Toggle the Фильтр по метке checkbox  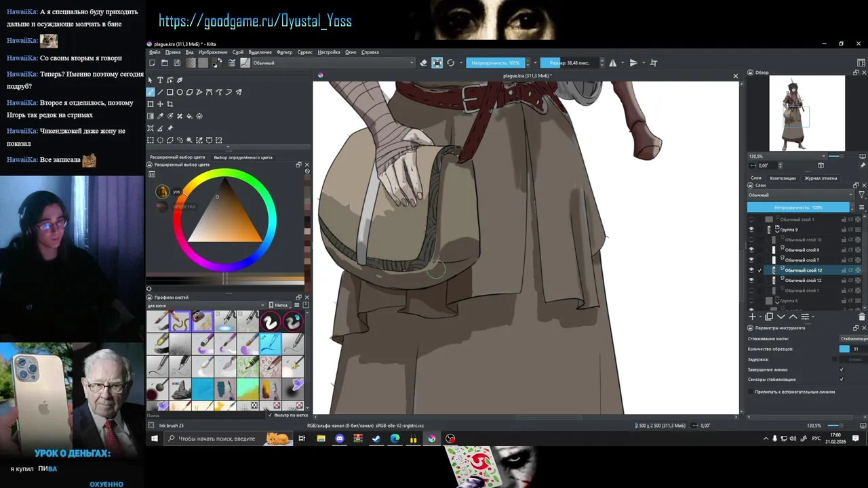270,415
